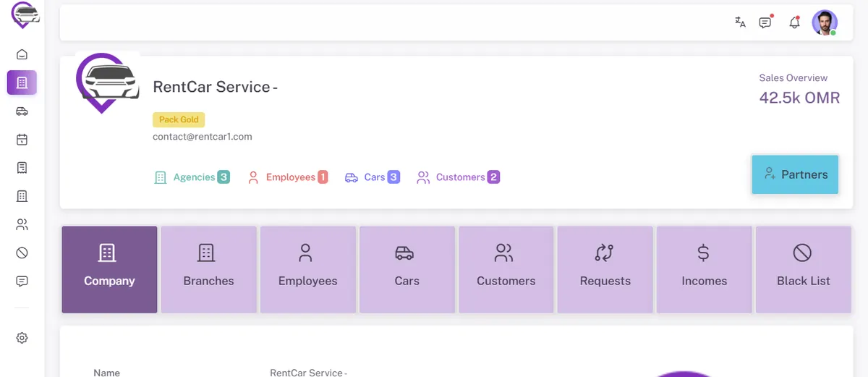Open the Customers 2 link
Image resolution: width=868 pixels, height=377 pixels.
[x=459, y=177]
